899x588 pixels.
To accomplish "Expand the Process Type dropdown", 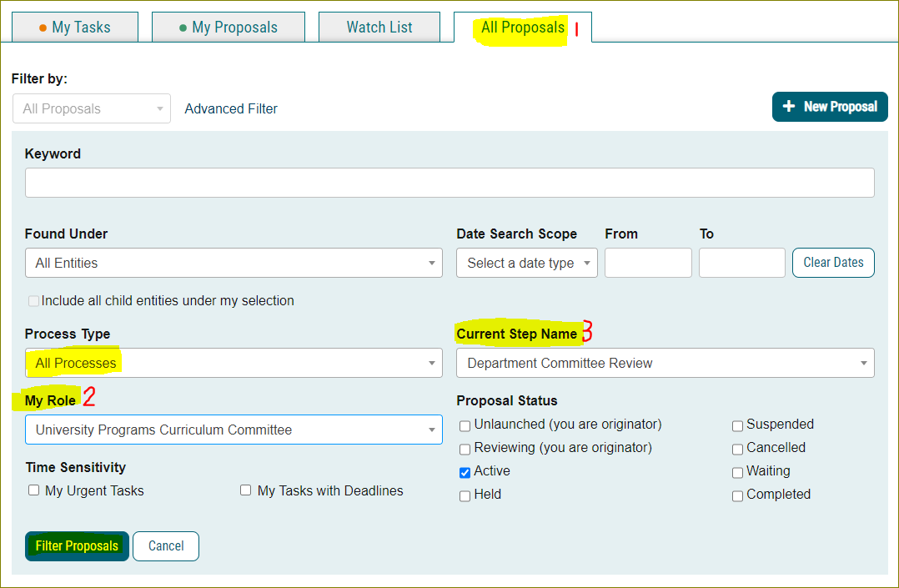I will (234, 363).
